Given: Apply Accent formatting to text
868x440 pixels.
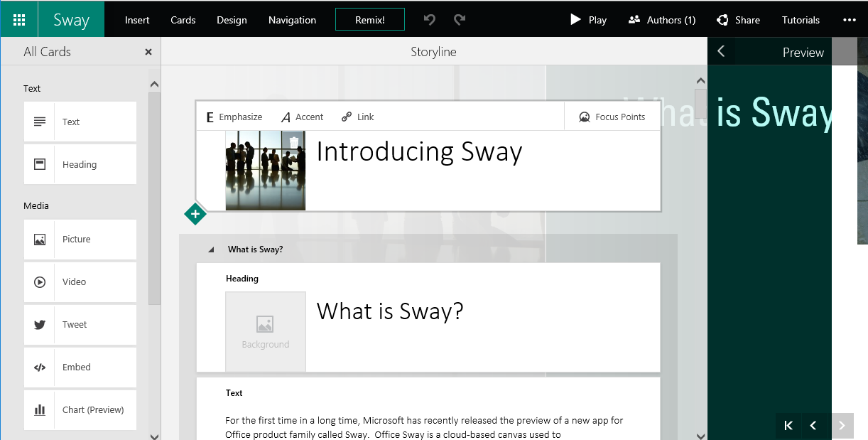Looking at the screenshot, I should [302, 117].
